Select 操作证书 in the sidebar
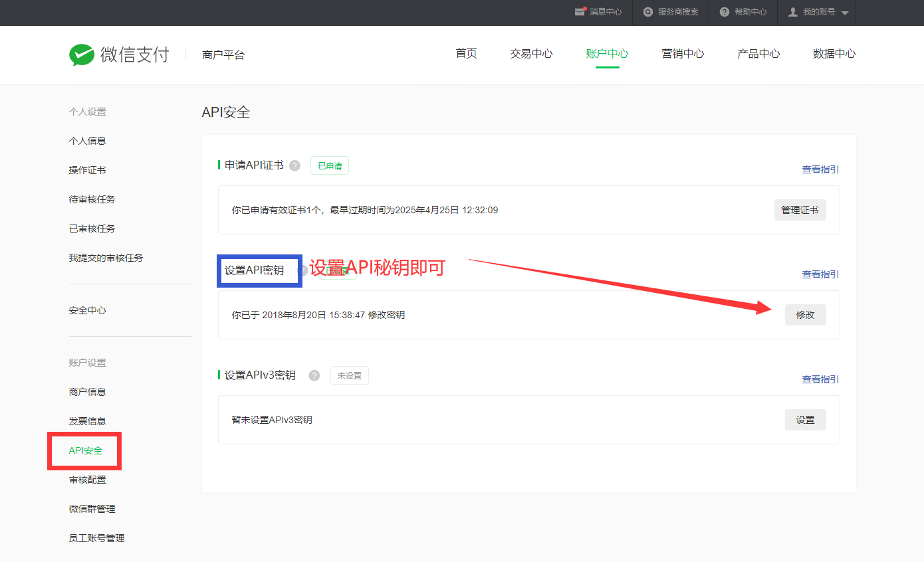 [87, 170]
